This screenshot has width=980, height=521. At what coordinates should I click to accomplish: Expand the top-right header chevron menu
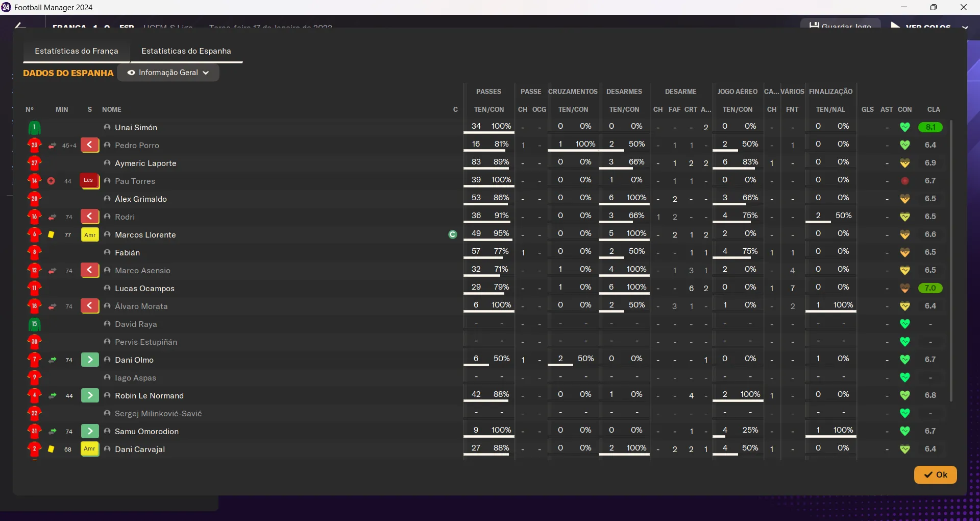point(965,28)
